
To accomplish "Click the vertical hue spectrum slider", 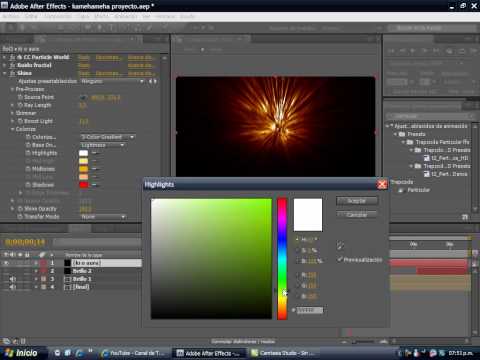I will pos(282,259).
